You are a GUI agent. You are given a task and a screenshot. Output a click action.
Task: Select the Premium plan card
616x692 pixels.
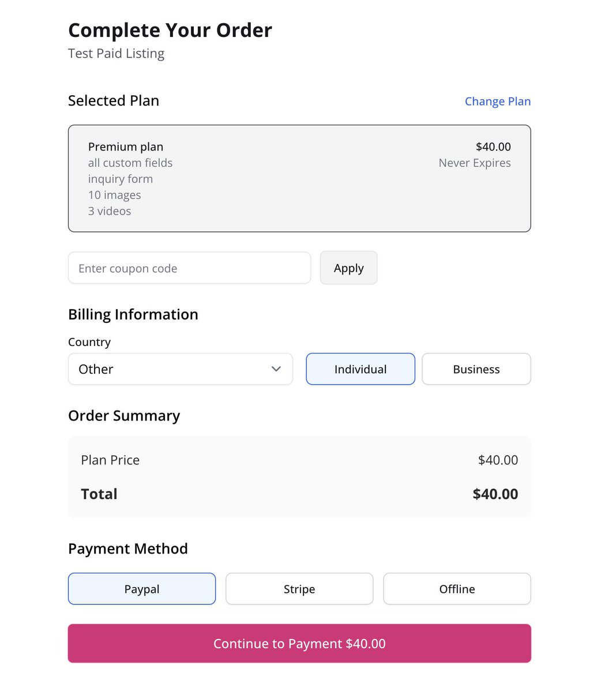[x=299, y=179]
